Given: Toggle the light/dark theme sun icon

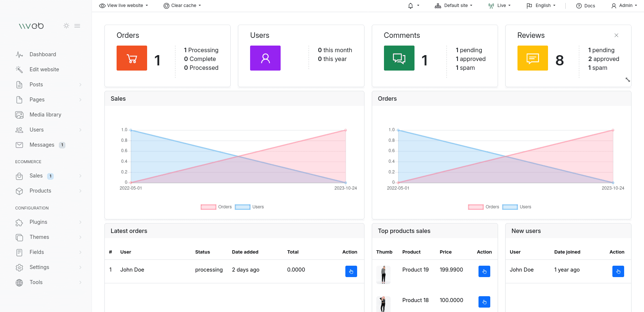Looking at the screenshot, I should pyautogui.click(x=66, y=26).
